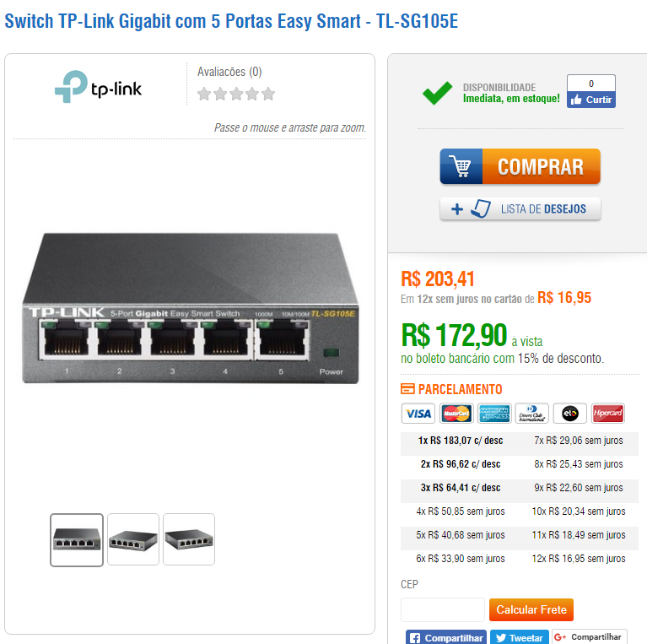Image resolution: width=647 pixels, height=644 pixels.
Task: Select the second angled switch thumbnail
Action: click(133, 539)
